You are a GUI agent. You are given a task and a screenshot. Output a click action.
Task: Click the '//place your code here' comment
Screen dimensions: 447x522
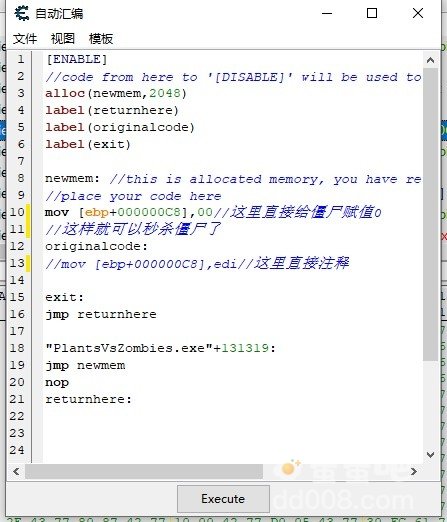133,196
